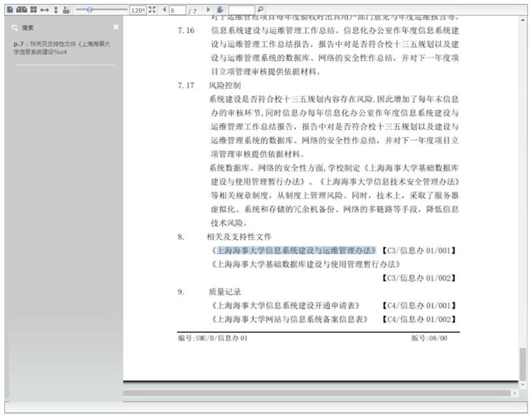Switch to two-page view
The height and width of the screenshot is (417, 532).
point(21,10)
